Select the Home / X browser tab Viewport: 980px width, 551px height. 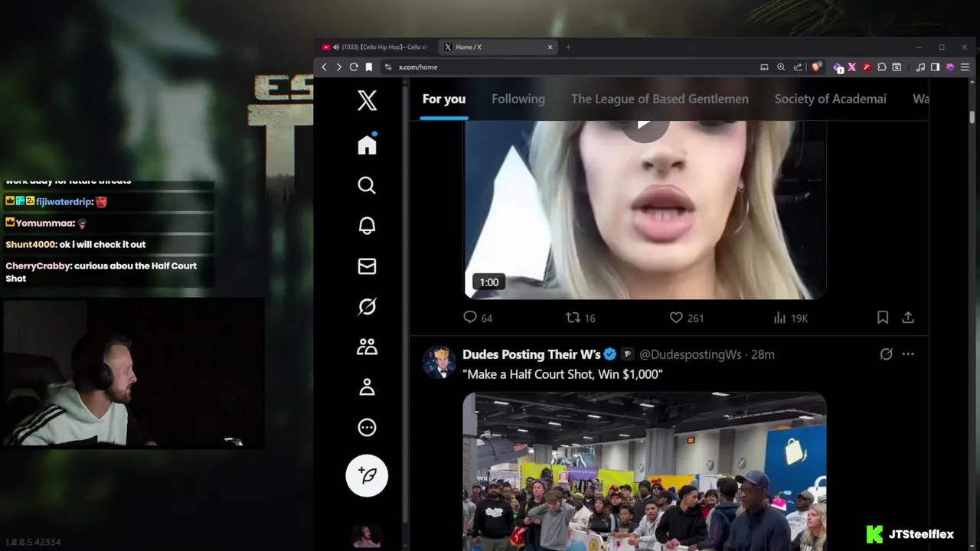498,47
